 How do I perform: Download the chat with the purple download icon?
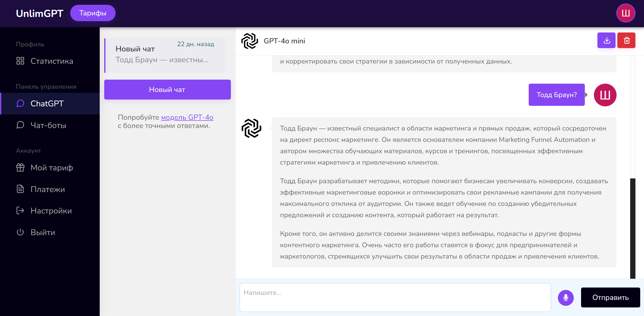pyautogui.click(x=606, y=40)
